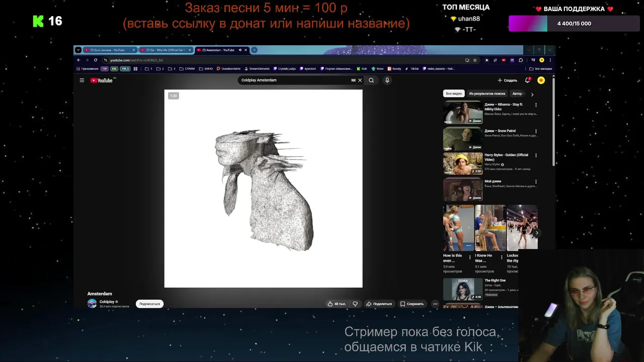Open the tab search dropdown arrow
Image resolution: width=644 pixels, height=362 pixels.
(78, 50)
